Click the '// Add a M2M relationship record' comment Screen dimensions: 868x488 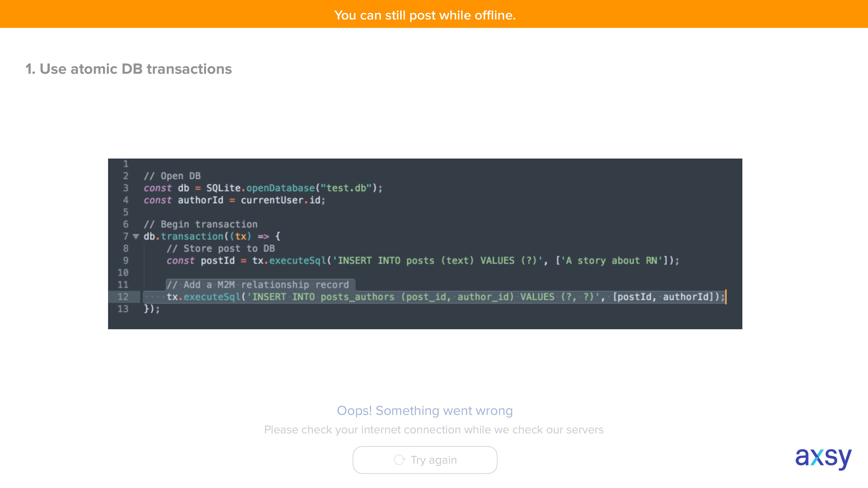[x=258, y=285]
